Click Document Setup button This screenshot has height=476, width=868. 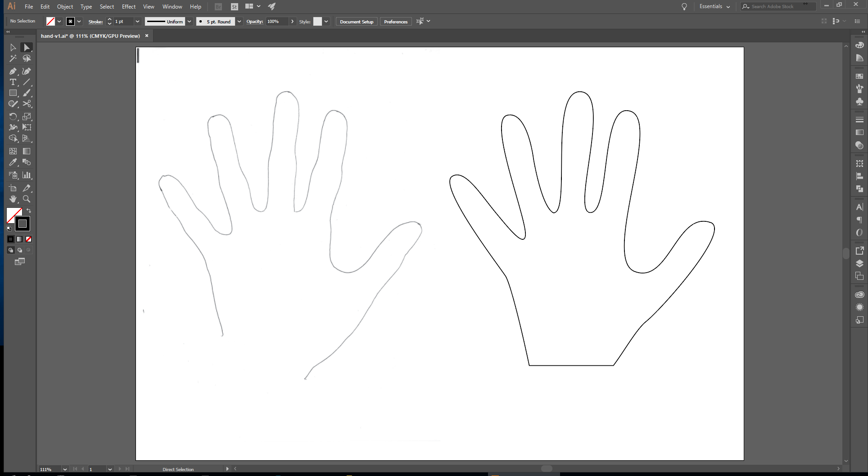pyautogui.click(x=357, y=22)
